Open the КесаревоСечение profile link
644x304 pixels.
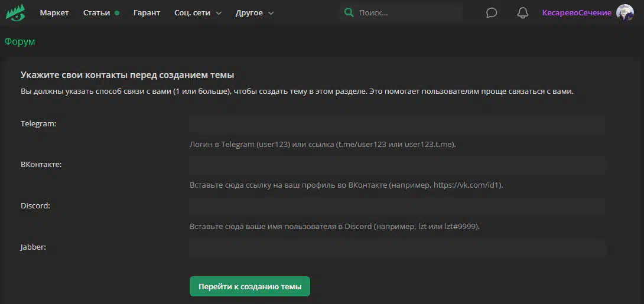coord(577,13)
